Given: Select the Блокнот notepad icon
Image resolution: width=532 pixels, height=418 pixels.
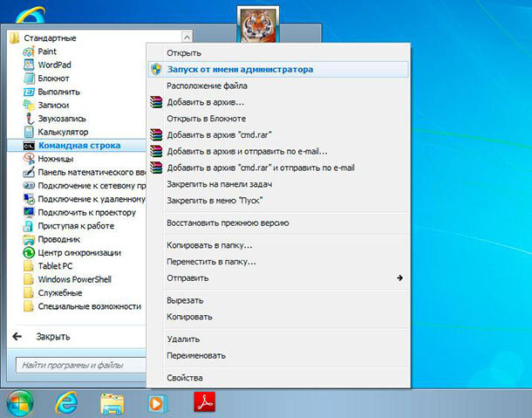Looking at the screenshot, I should (29, 79).
